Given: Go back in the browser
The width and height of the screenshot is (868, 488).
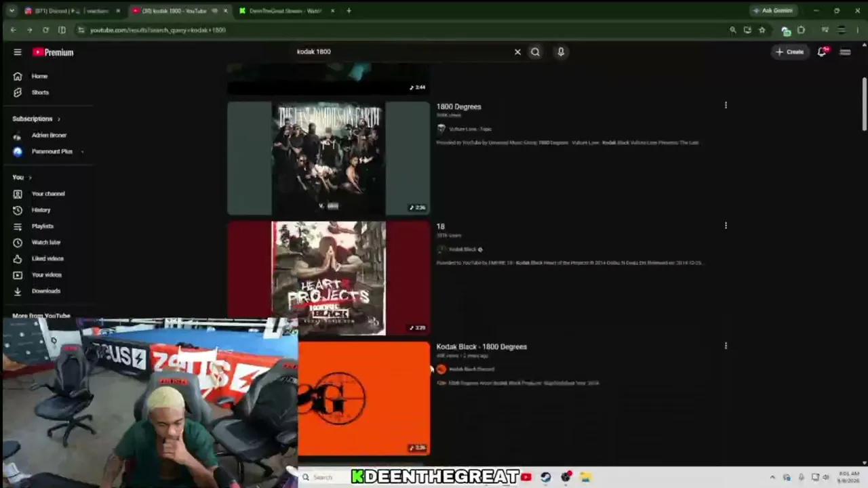Looking at the screenshot, I should pos(13,30).
